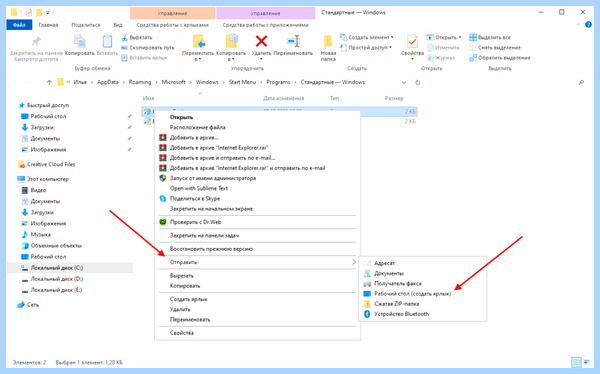The image size is (600, 374).
Task: Click the Cut scissors item
Action: pos(137,38)
